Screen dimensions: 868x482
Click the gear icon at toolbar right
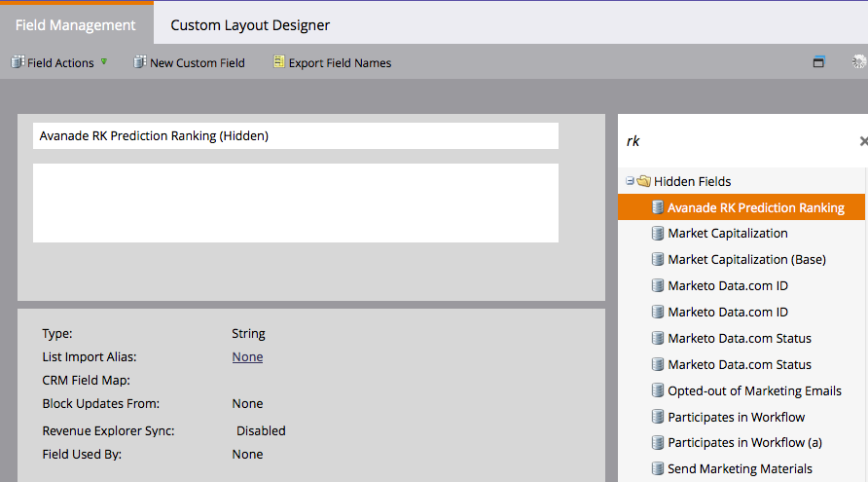(858, 62)
